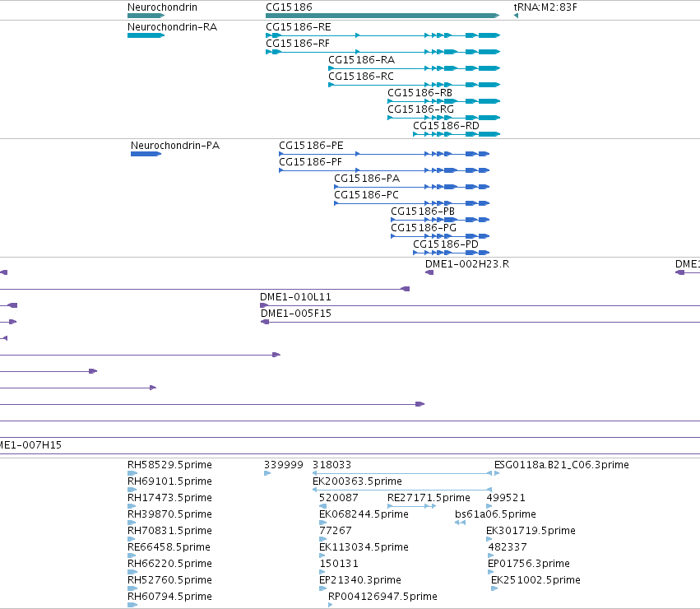Screen dimensions: 700x609
Task: Click the 318033 feature label
Action: coord(331,465)
